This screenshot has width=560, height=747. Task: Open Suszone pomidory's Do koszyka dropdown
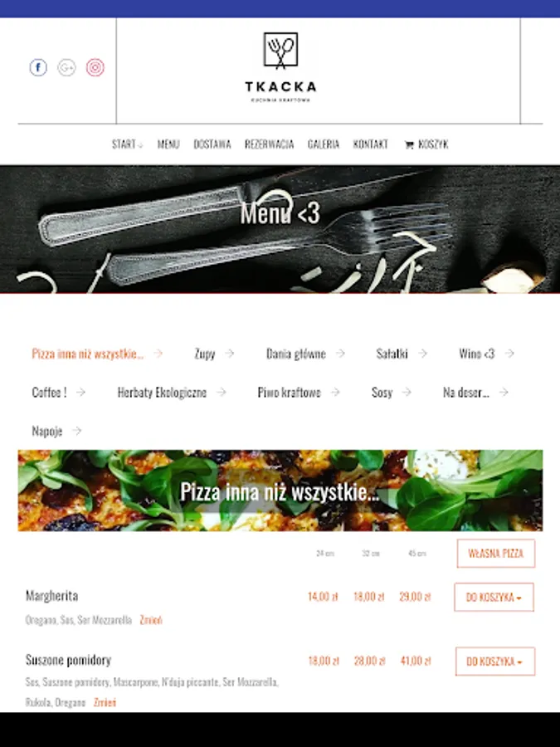click(495, 662)
